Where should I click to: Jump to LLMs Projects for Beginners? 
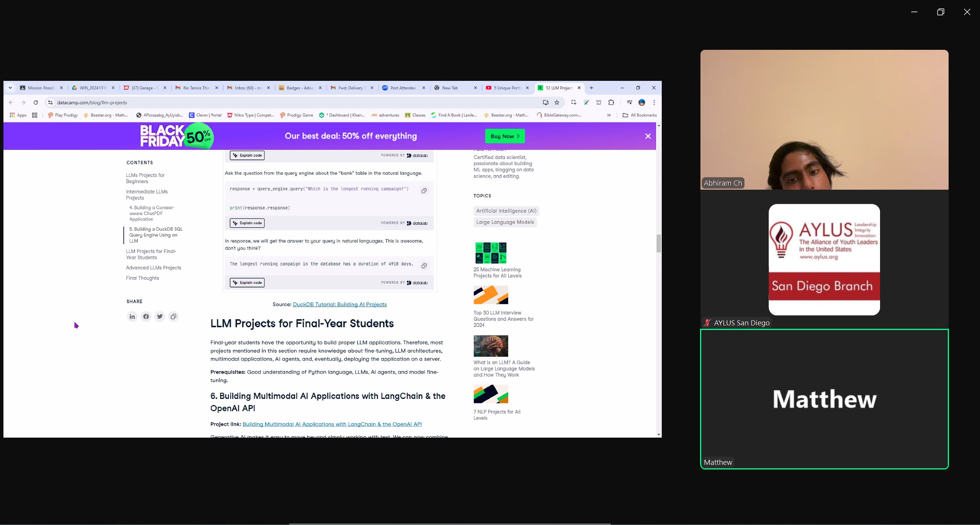pyautogui.click(x=145, y=178)
